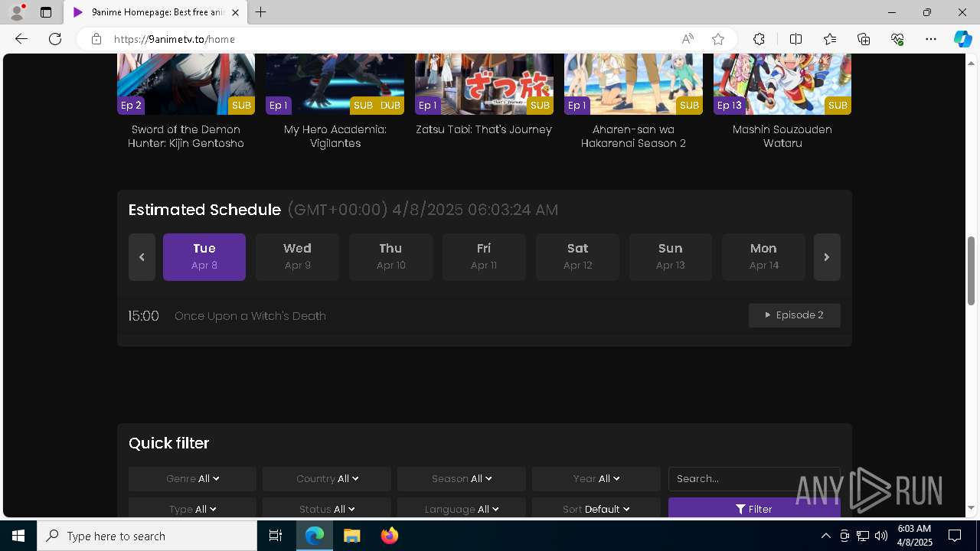Screen dimensions: 980x551
Task: Open Favorites list icon
Action: [x=830, y=39]
